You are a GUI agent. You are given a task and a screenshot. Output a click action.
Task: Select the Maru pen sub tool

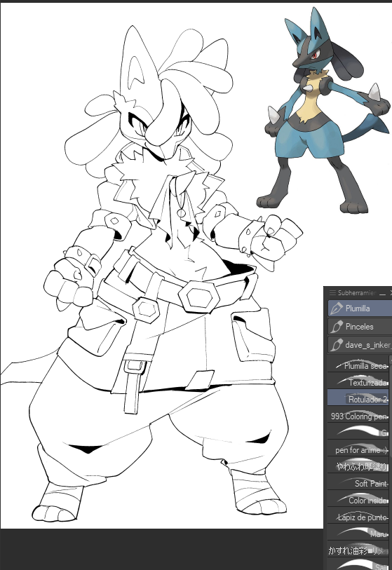point(358,532)
